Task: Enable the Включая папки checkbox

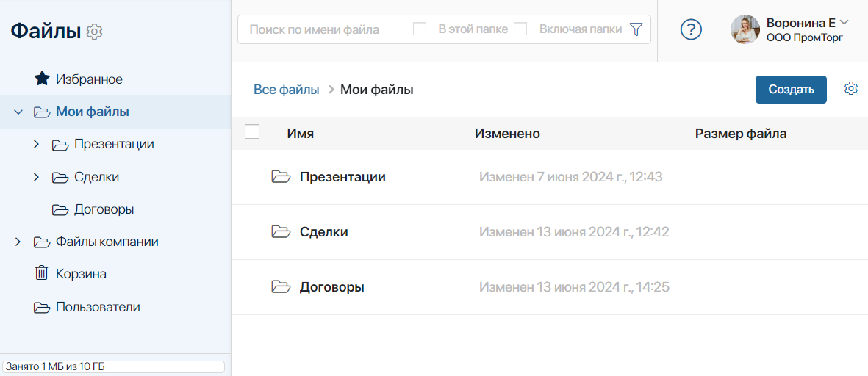Action: (x=520, y=29)
